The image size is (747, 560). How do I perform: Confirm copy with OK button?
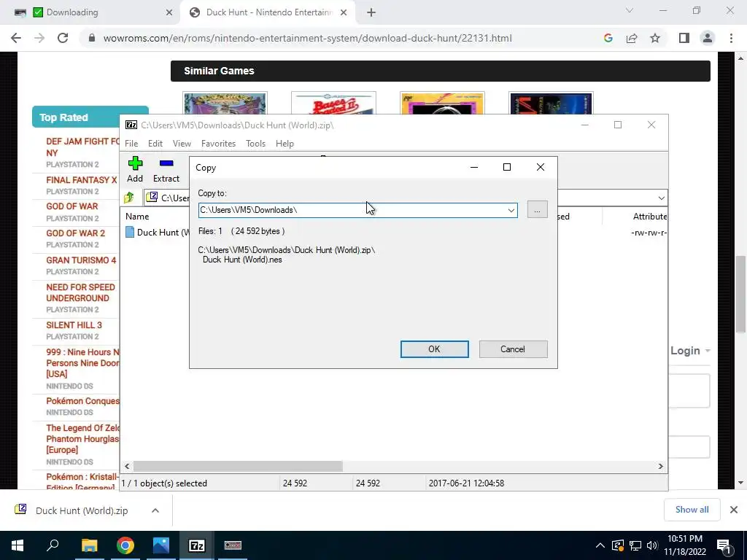(x=434, y=349)
